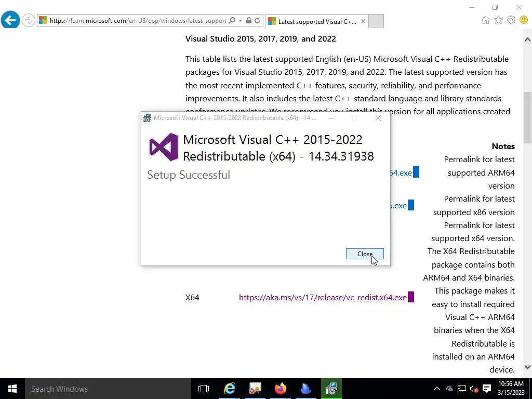Click the installer icon on the taskbar
Viewport: 532px width, 399px height.
(331, 389)
